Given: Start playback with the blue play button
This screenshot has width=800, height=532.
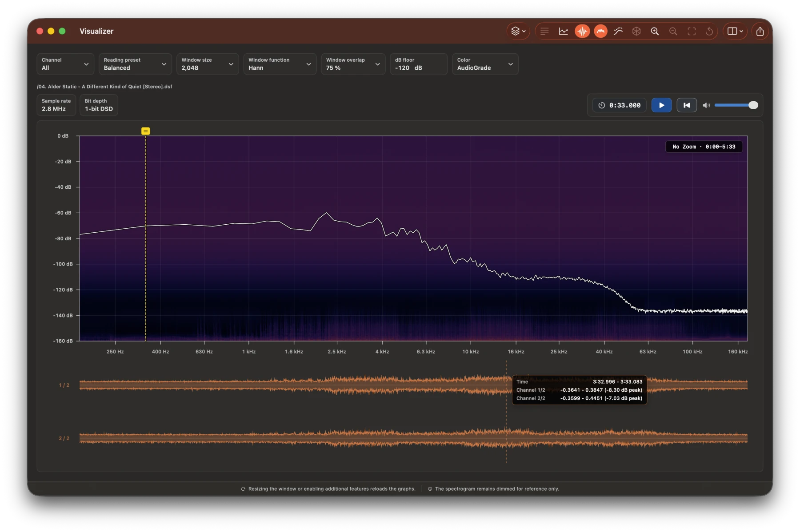Looking at the screenshot, I should click(x=661, y=105).
